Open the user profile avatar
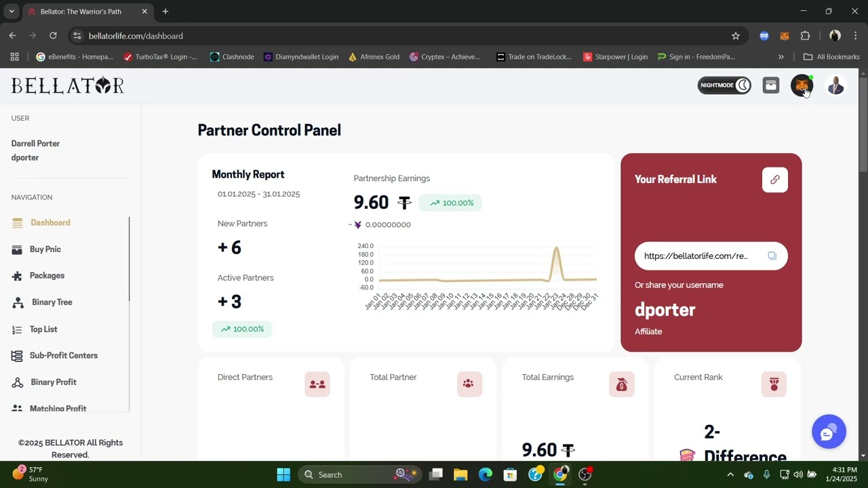Screen dimensions: 868x488 (835, 85)
